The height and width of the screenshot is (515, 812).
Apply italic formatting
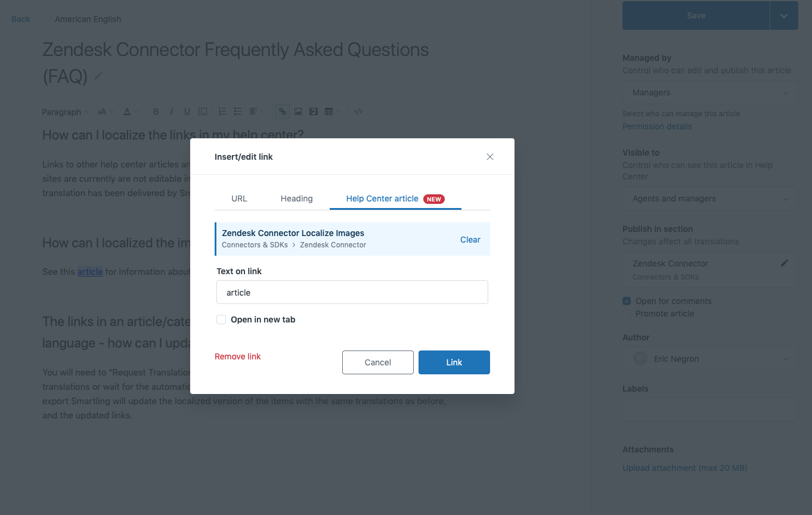tap(171, 111)
